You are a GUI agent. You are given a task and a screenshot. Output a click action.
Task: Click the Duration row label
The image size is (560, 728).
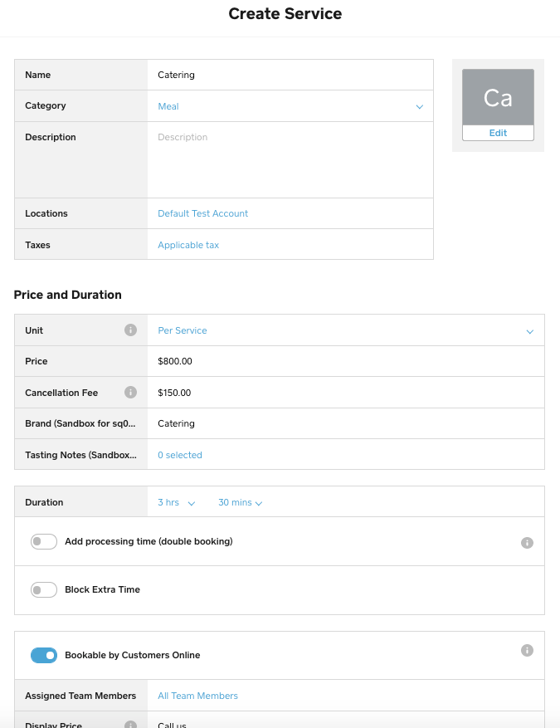[x=44, y=502]
